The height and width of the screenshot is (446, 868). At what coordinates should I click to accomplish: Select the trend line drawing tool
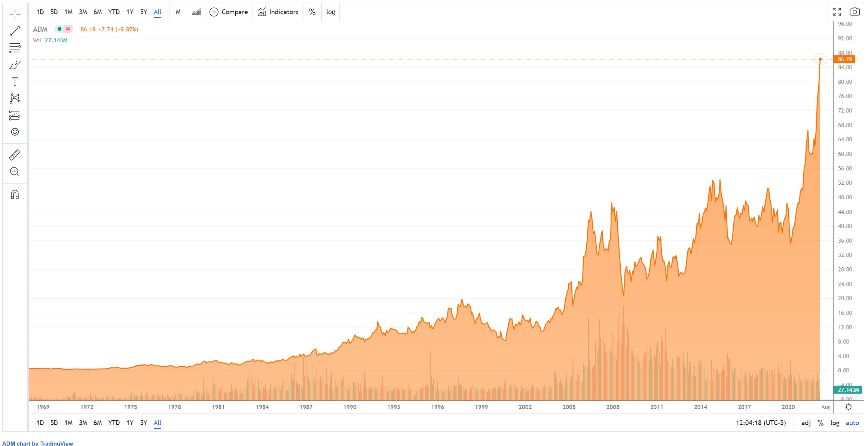pyautogui.click(x=15, y=31)
